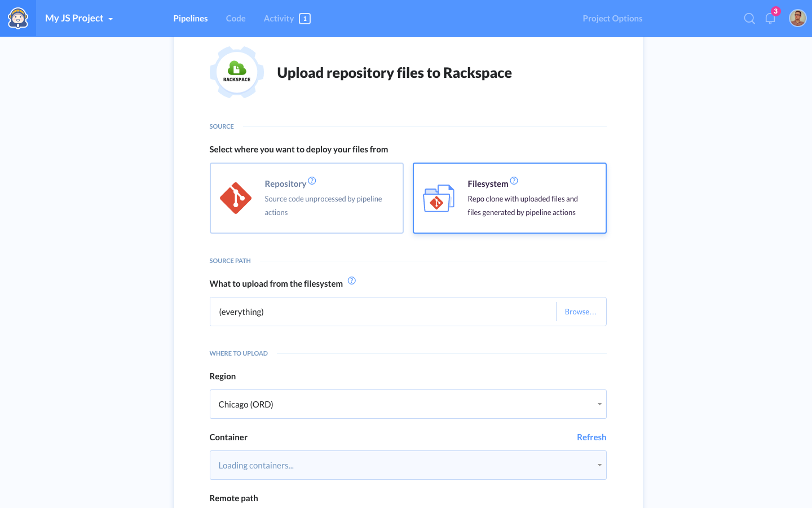The width and height of the screenshot is (812, 508).
Task: Click the page title Upload repository files to Rackspace
Action: [394, 73]
